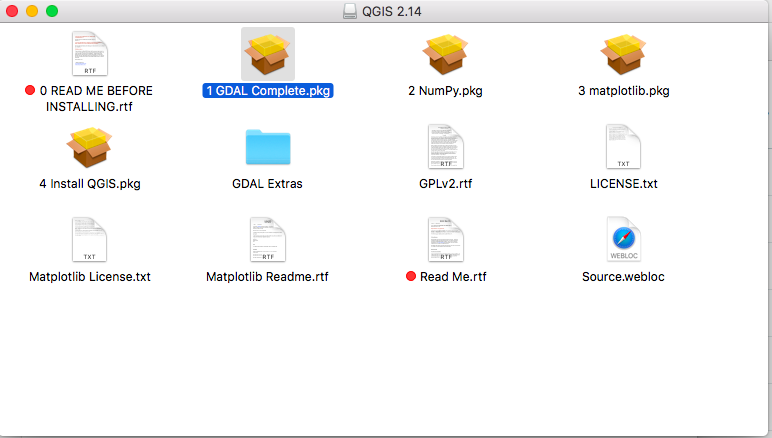Click the '0 READ ME BEFORE INSTALLING.rtf' file name

(x=96, y=98)
